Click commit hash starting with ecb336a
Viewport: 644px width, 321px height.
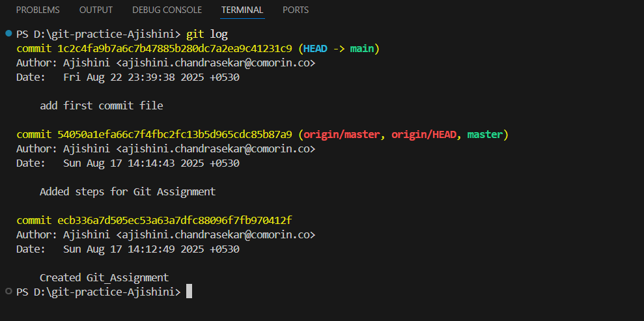pyautogui.click(x=175, y=220)
